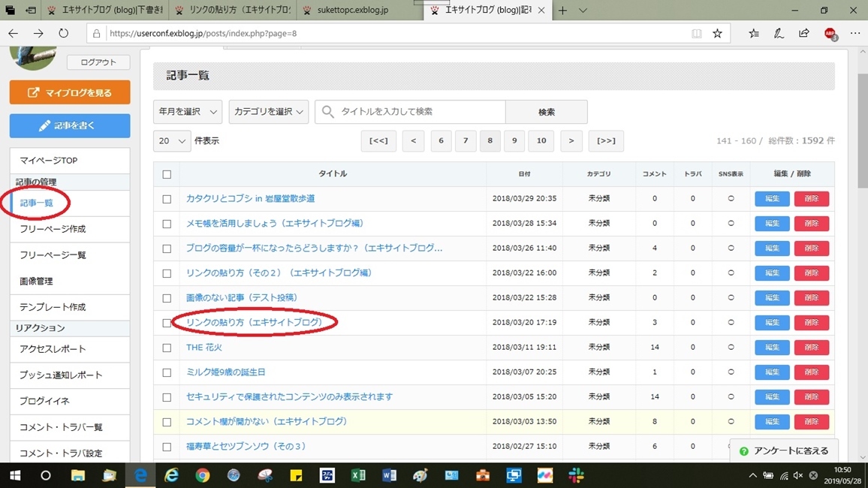Image resolution: width=868 pixels, height=488 pixels.
Task: Jump to the last page with [>>]
Action: [606, 141]
